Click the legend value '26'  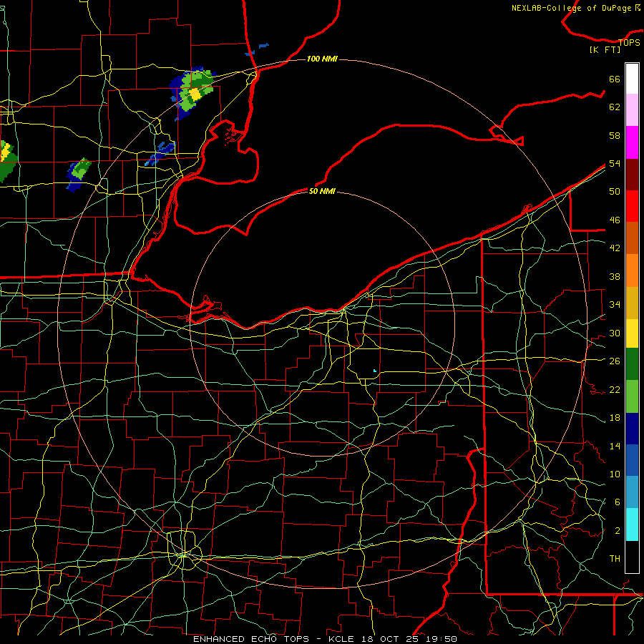click(615, 361)
